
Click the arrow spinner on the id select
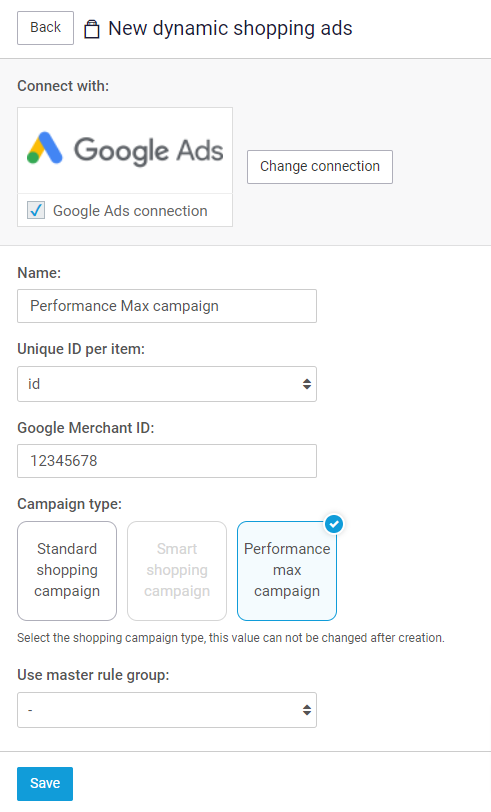(307, 384)
